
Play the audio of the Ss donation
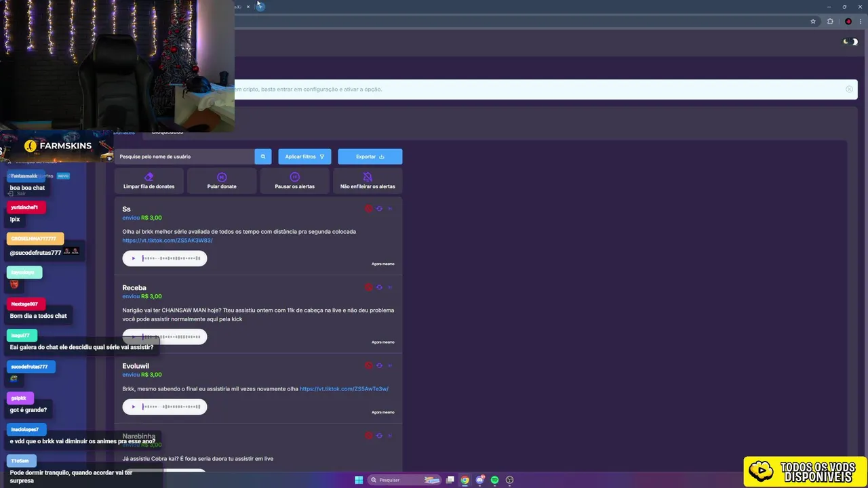click(x=133, y=258)
